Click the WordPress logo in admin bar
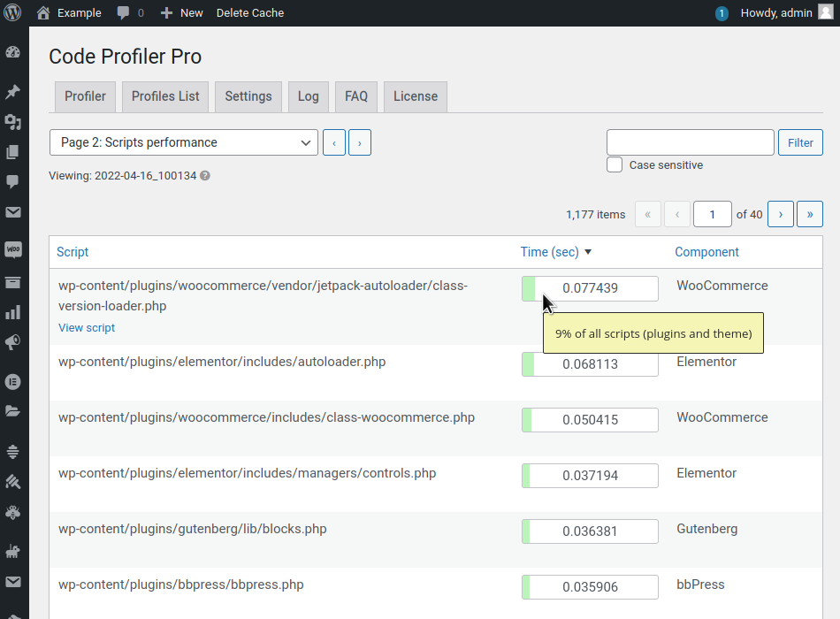Screen dimensions: 840x619 12,13
